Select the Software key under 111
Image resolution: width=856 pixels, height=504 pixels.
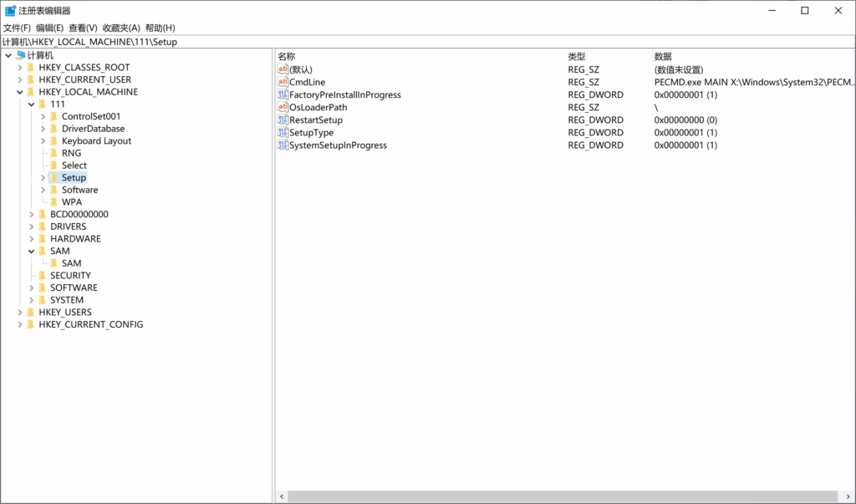[79, 190]
